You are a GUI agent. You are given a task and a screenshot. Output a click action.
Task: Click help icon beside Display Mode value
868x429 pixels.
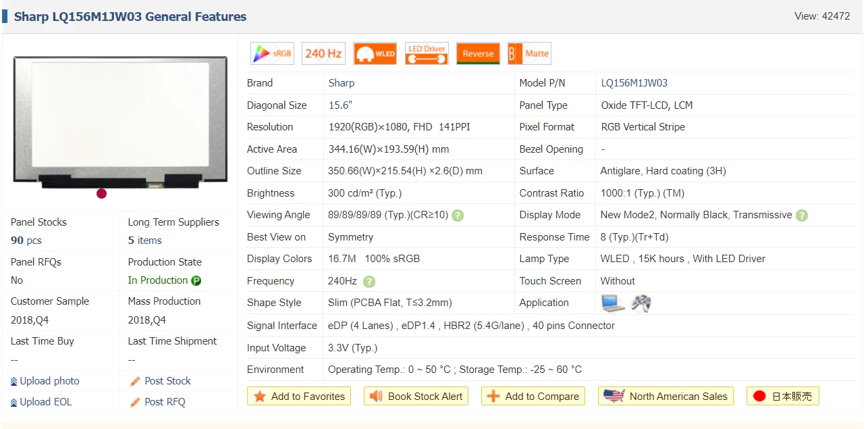[801, 216]
